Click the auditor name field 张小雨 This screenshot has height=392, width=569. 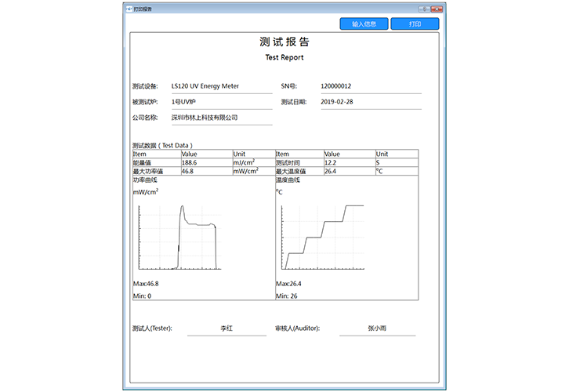(377, 328)
